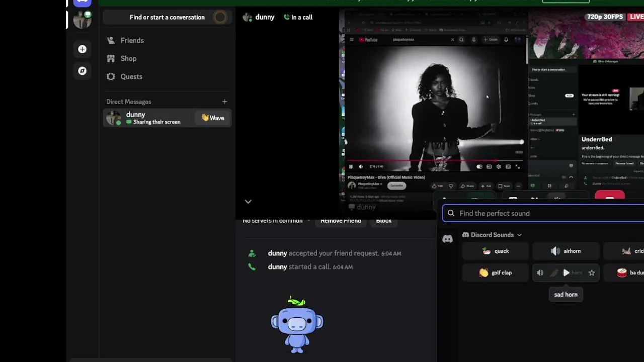Mute the YouTube player in the shared stream
This screenshot has height=362, width=644.
[x=361, y=166]
